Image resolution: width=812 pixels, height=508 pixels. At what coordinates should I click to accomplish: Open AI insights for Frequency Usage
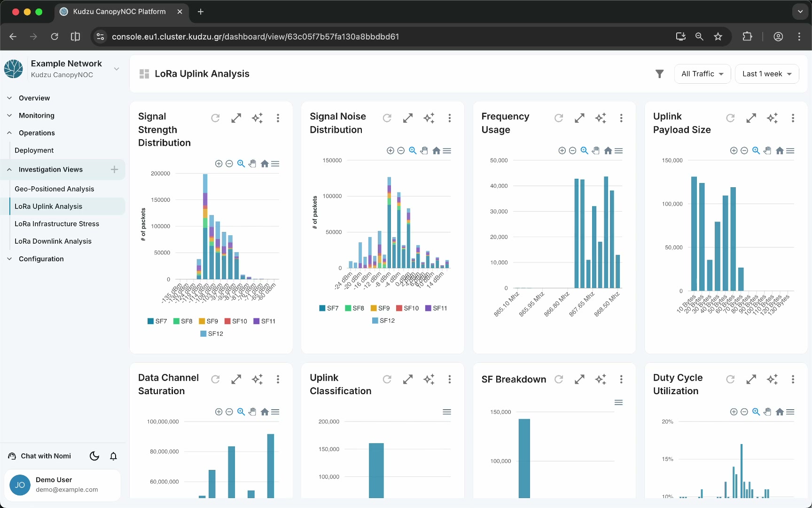pos(601,118)
